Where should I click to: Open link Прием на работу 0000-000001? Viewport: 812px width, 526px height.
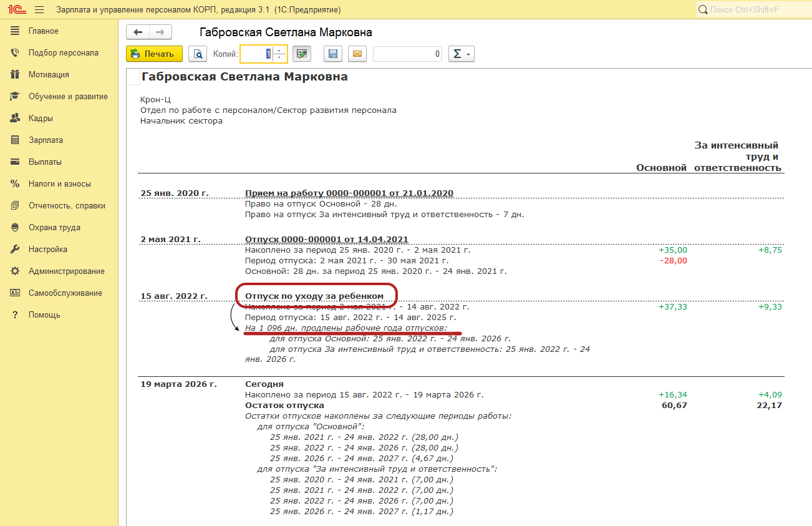pos(349,193)
